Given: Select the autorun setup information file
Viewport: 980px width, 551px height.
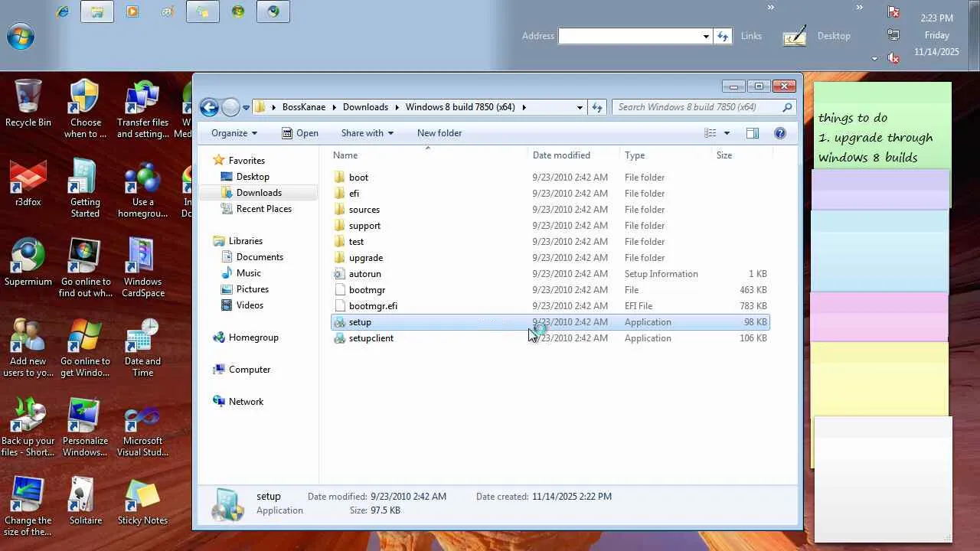Looking at the screenshot, I should pos(550,274).
